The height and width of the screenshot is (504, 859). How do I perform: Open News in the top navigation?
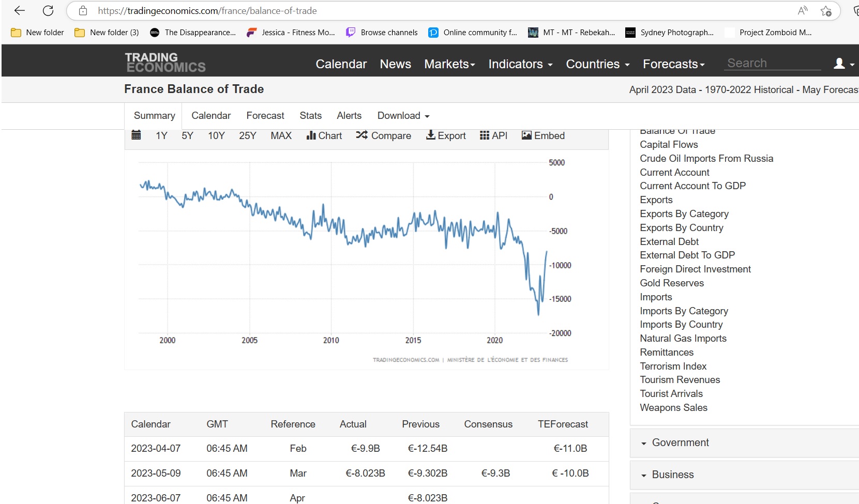396,64
